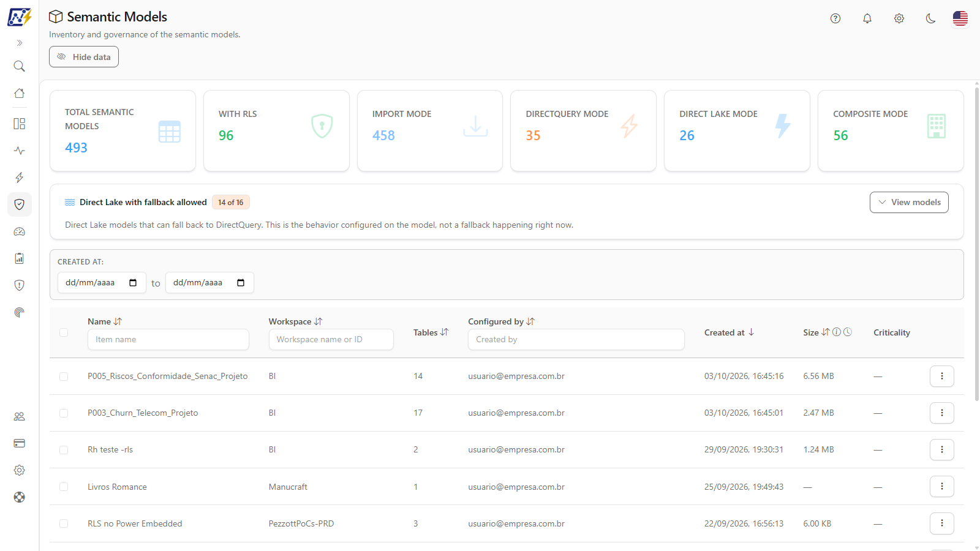Open the shield alert icon in sidebar
The height and width of the screenshot is (551, 980).
pos(20,285)
